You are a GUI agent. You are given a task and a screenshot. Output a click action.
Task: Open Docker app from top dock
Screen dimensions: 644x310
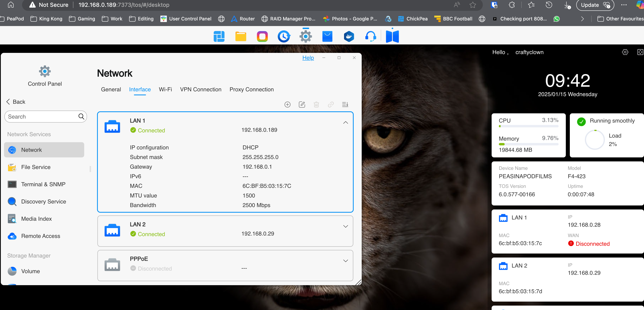[349, 36]
